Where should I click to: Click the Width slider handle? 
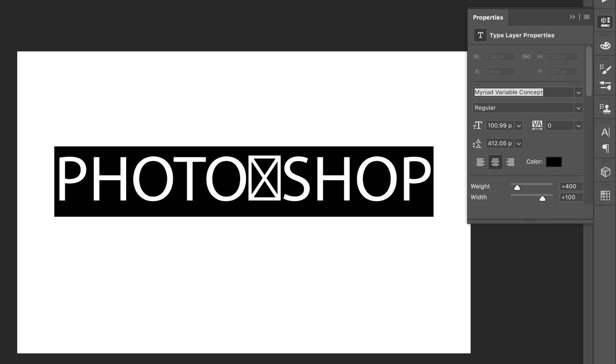pyautogui.click(x=542, y=198)
